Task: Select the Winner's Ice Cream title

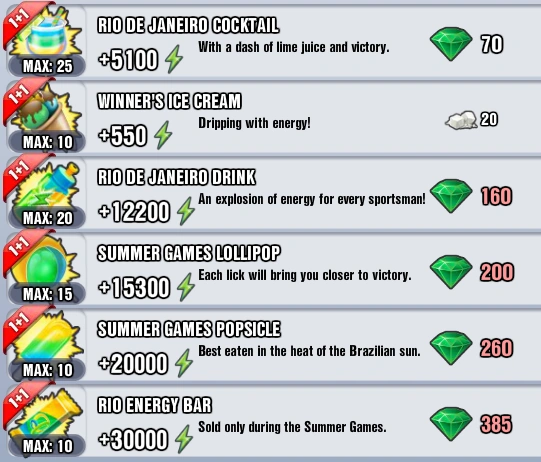Action: point(169,101)
